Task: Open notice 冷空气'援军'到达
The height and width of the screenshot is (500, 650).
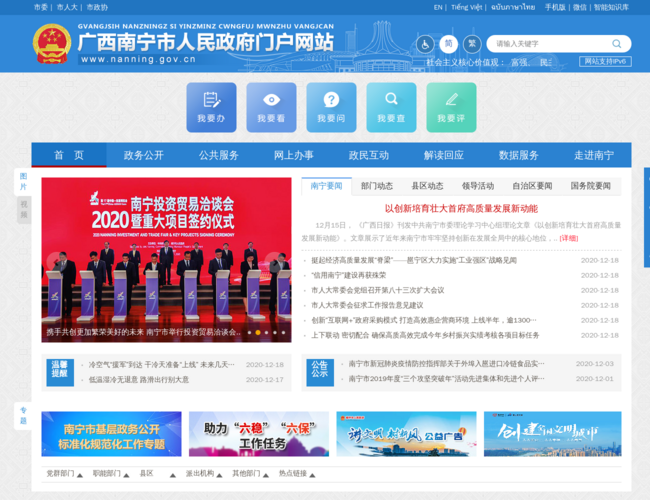Action: [x=162, y=365]
